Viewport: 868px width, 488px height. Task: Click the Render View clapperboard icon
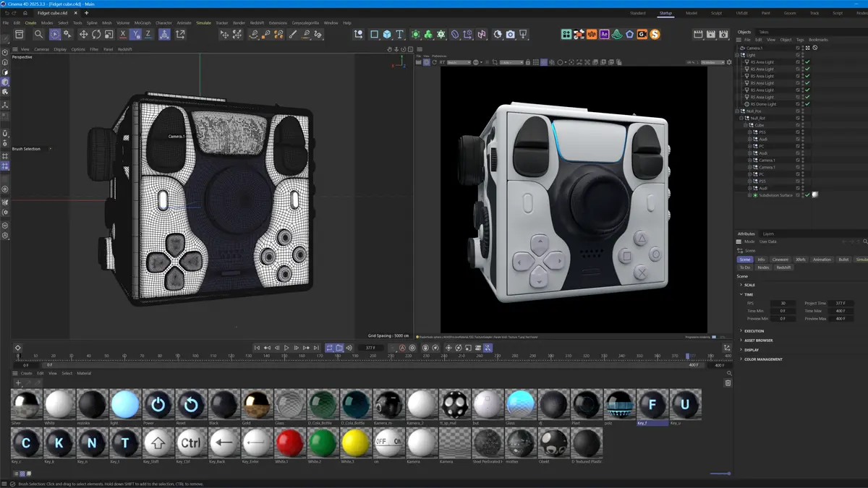point(698,34)
